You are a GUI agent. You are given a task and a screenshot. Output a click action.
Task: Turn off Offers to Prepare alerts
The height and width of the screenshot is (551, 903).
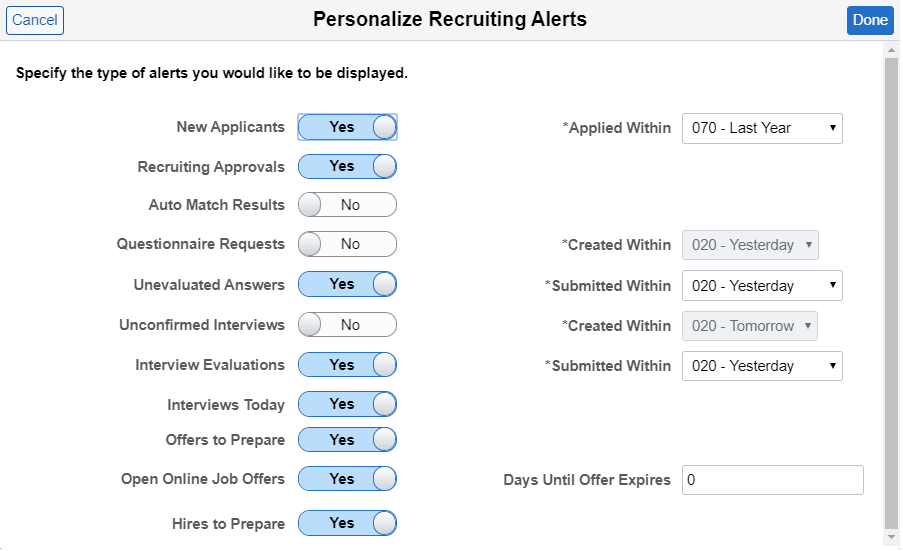point(347,440)
